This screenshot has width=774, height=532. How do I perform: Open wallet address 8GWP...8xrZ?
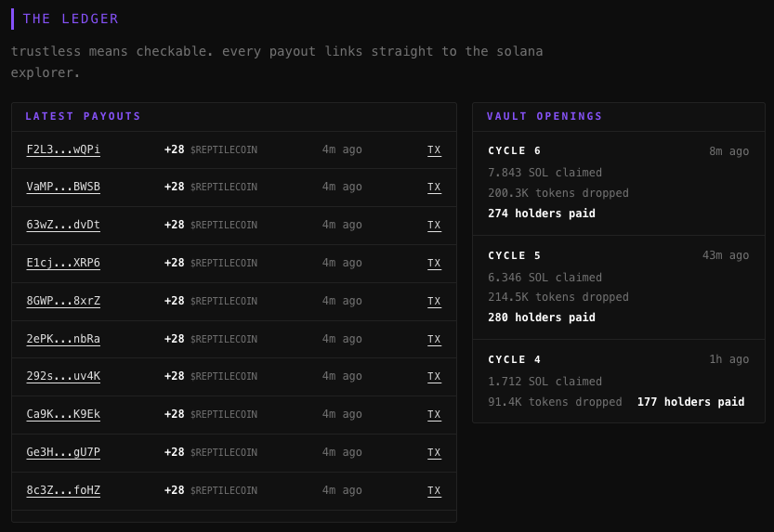(x=63, y=301)
